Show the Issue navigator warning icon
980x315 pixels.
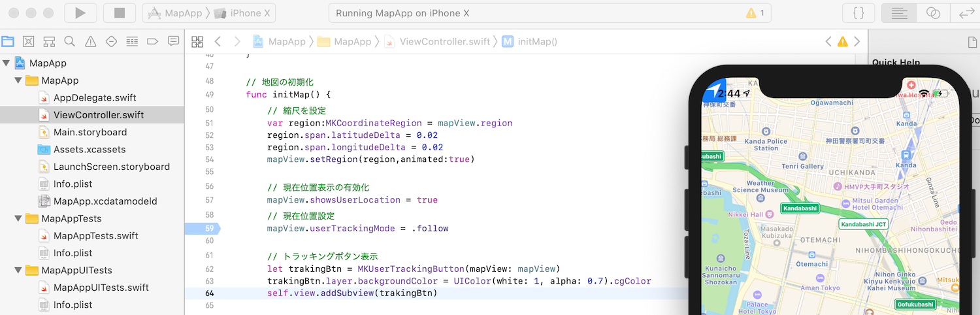(90, 42)
